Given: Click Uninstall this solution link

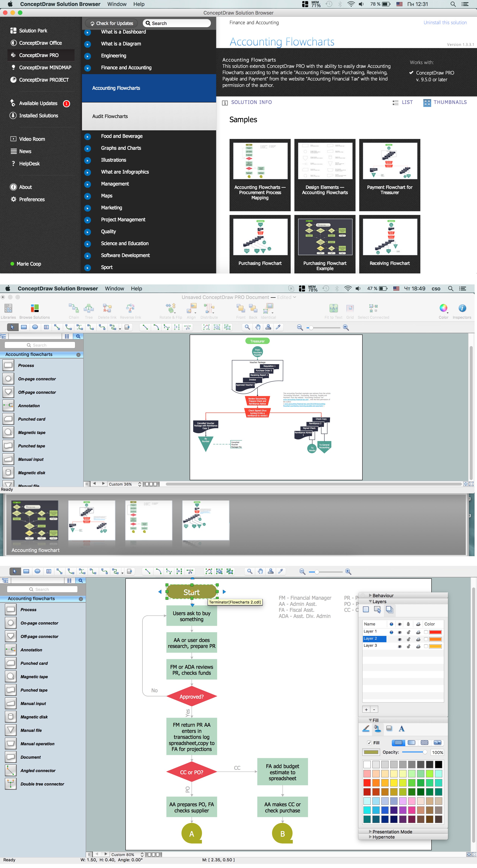Looking at the screenshot, I should [x=445, y=23].
